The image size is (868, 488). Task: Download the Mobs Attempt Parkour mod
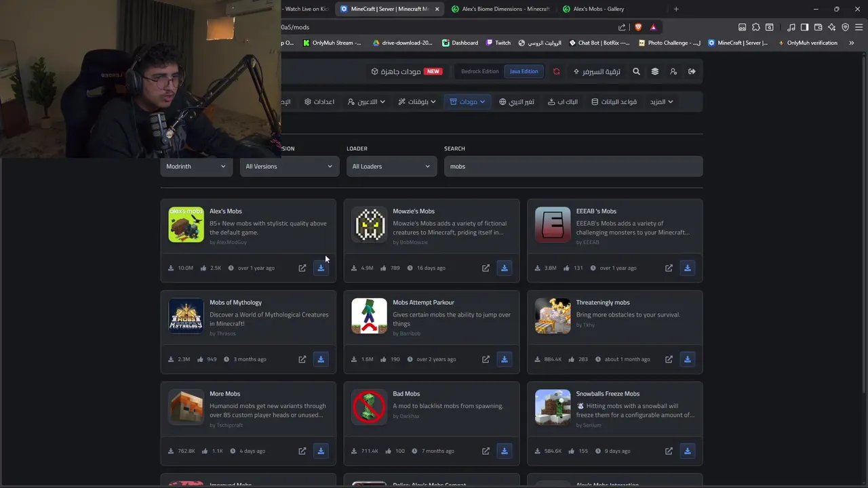(505, 359)
